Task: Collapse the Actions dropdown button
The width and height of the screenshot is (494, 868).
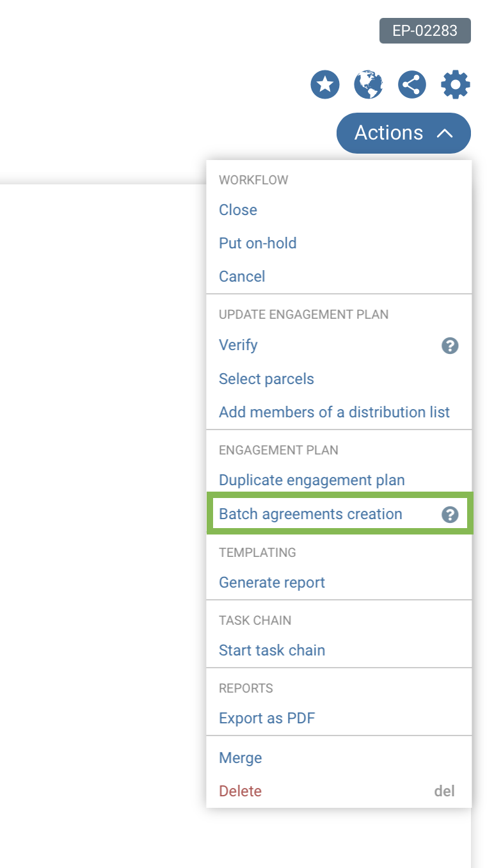Action: [404, 133]
